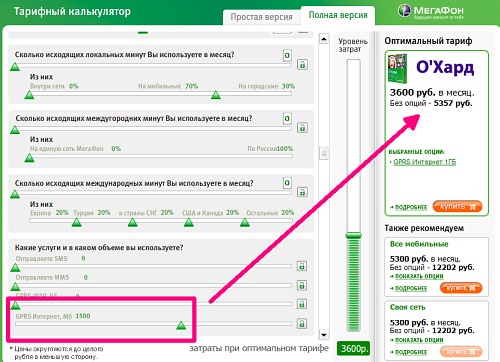The image size is (500, 362).
Task: Click lock icon beside SMS slider
Action: (x=302, y=266)
